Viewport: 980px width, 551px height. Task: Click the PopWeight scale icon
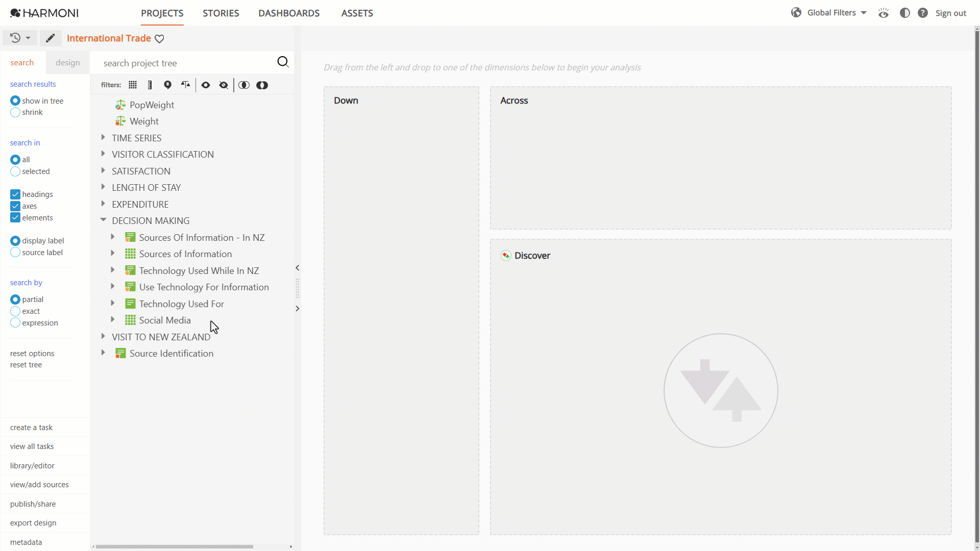120,105
